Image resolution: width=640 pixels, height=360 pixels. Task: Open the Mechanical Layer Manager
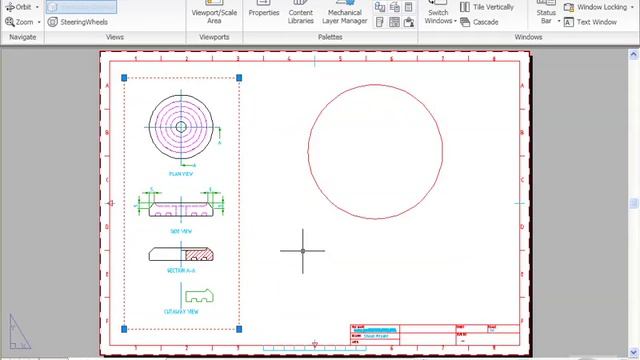tap(345, 13)
